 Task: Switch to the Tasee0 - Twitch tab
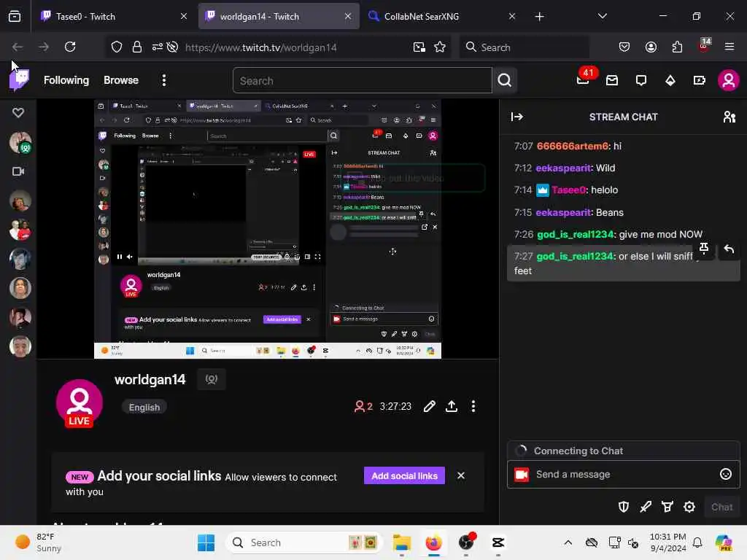click(x=114, y=16)
